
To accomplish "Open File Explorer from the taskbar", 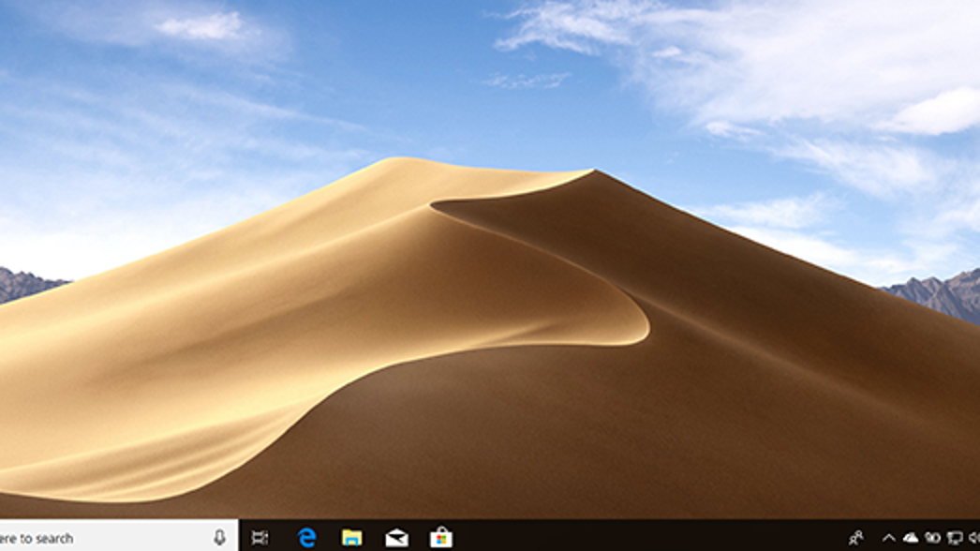I will click(352, 537).
